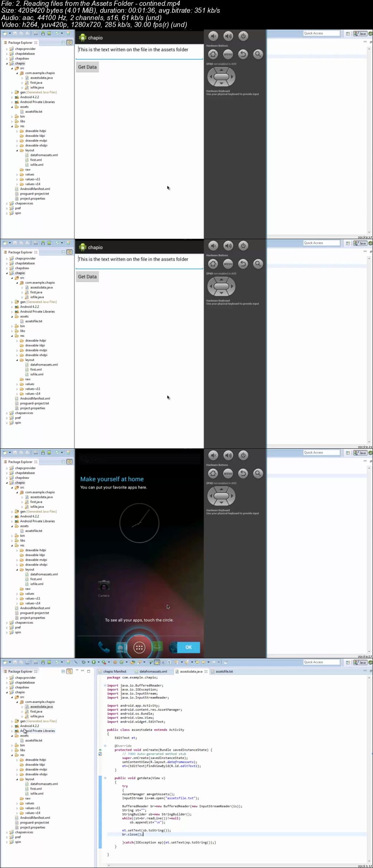This screenshot has width=373, height=868.
Task: Tap the Phone dock icon on the Android home screen
Action: pos(103,647)
